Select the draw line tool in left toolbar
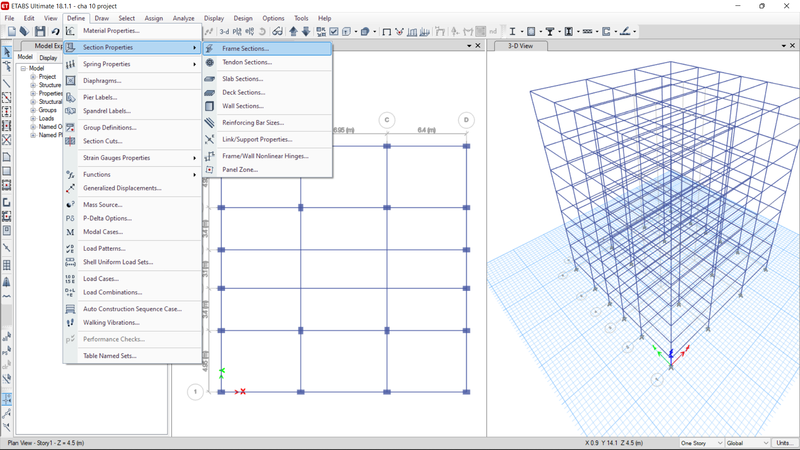The image size is (800, 450). [x=7, y=83]
